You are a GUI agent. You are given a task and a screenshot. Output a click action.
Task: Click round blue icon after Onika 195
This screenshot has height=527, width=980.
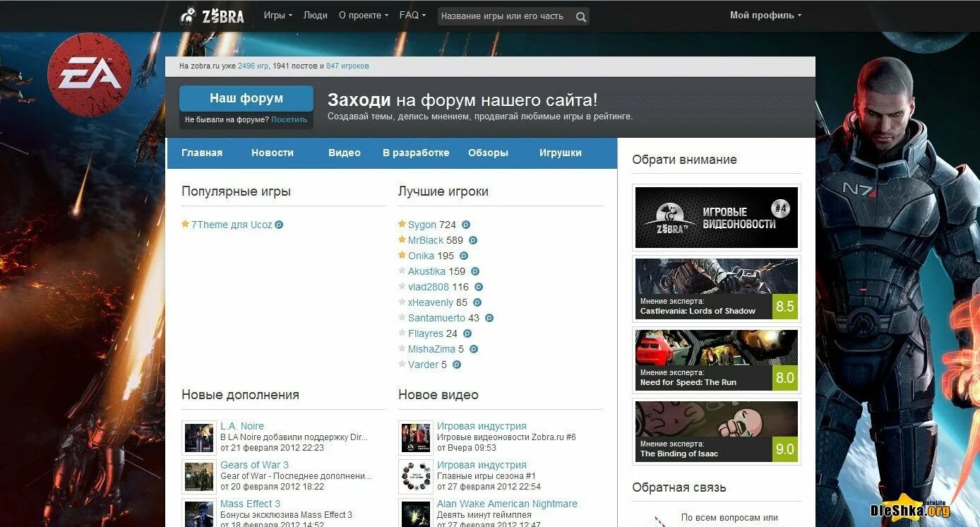point(464,256)
